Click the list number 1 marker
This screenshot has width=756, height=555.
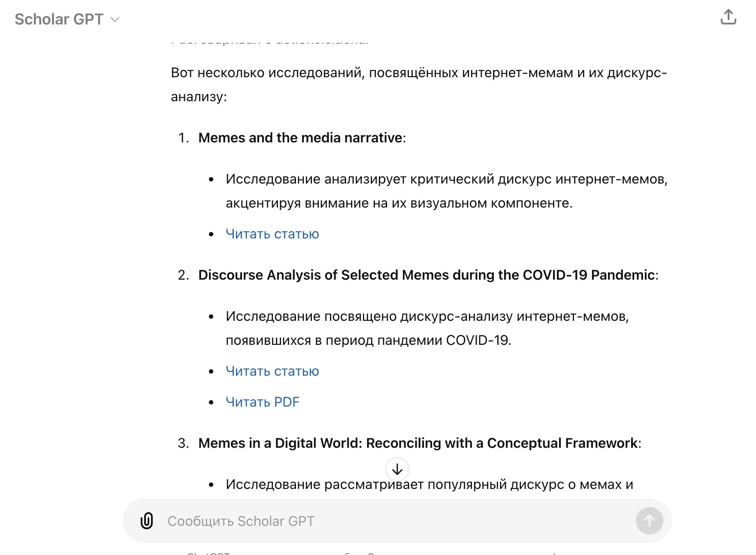[183, 138]
